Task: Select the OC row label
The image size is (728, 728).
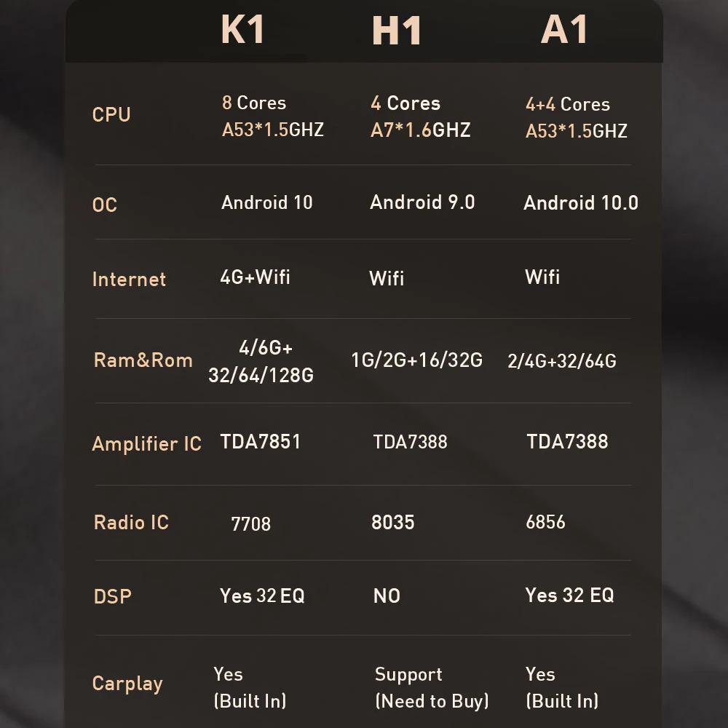Action: click(x=105, y=205)
